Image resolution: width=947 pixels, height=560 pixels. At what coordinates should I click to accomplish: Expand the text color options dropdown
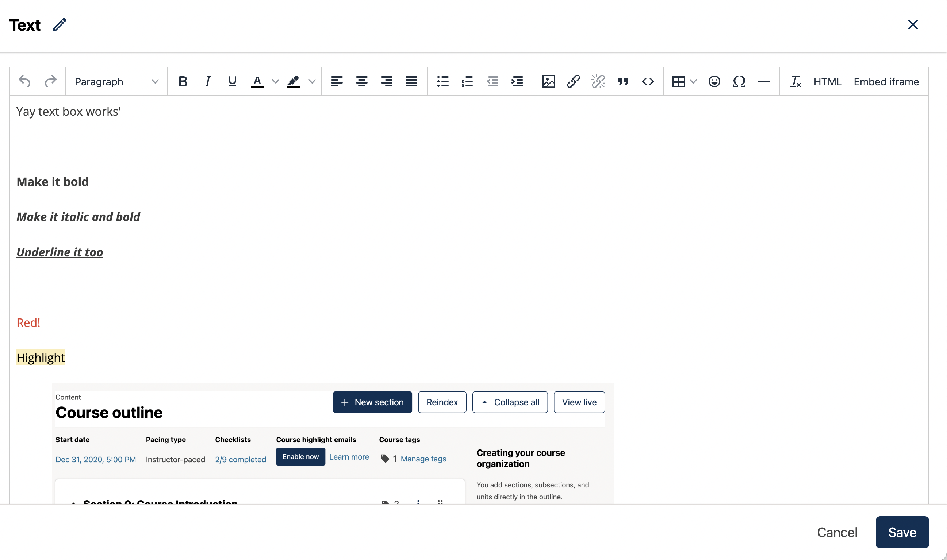[x=275, y=81]
